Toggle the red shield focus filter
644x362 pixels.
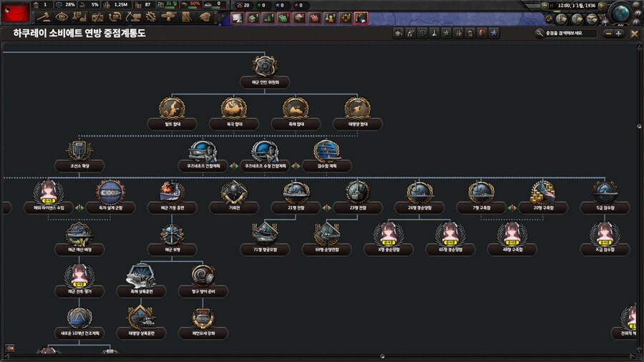tap(482, 33)
